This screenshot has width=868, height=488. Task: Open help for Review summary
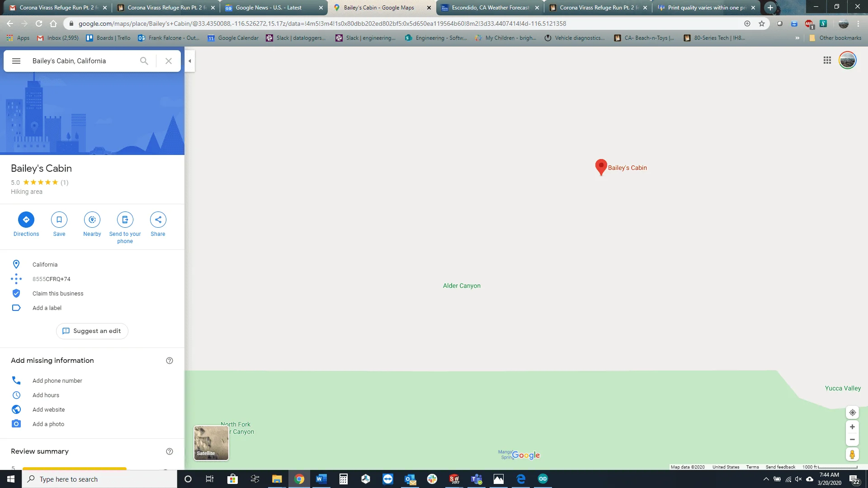[x=170, y=451]
